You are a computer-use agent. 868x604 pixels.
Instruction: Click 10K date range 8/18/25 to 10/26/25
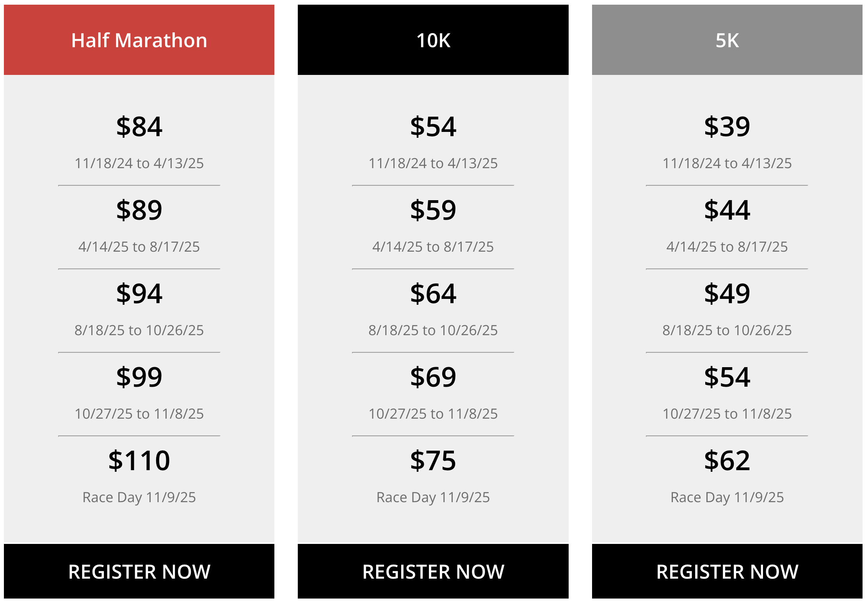pyautogui.click(x=433, y=330)
